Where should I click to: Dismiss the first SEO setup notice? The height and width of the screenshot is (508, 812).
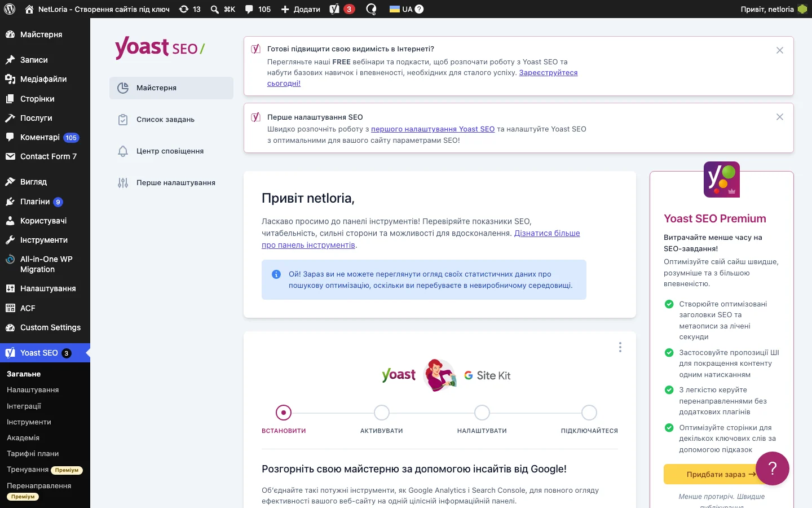point(780,117)
